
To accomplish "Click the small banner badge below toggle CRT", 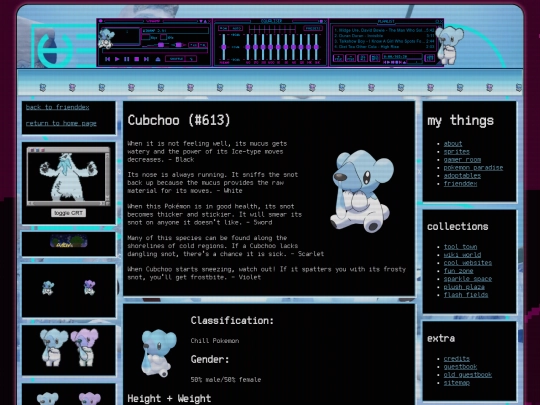I will pyautogui.click(x=69, y=241).
